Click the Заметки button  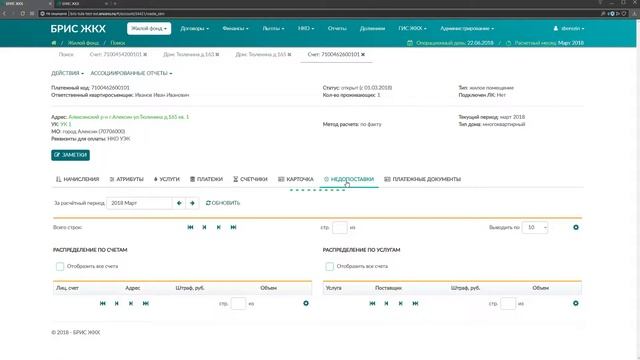[71, 155]
